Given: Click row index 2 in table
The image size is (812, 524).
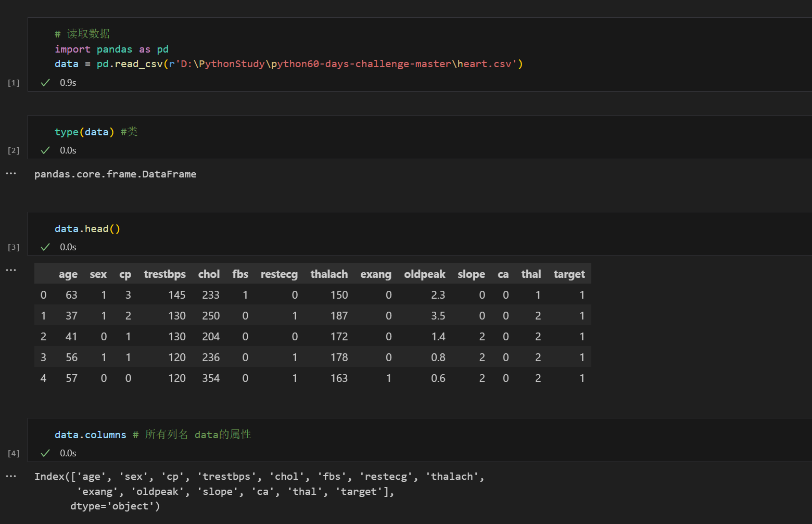Looking at the screenshot, I should pos(43,337).
